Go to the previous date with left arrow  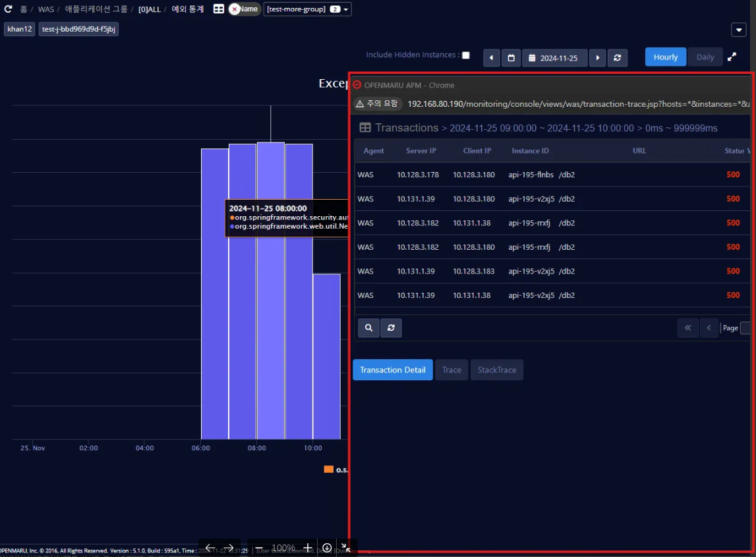click(491, 58)
